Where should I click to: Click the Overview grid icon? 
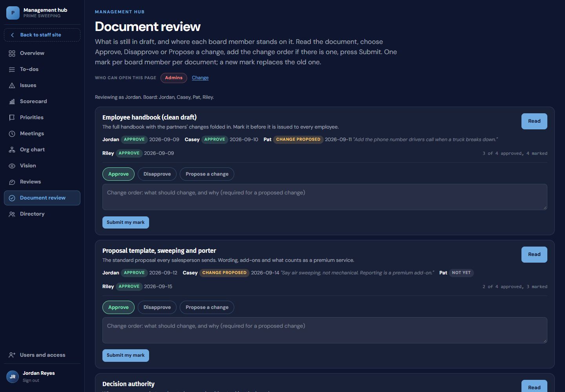click(x=12, y=53)
